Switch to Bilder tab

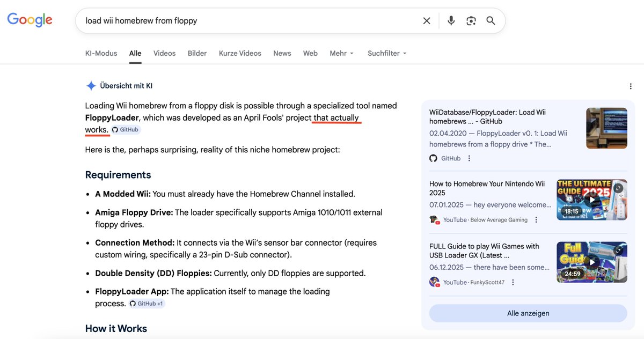197,53
